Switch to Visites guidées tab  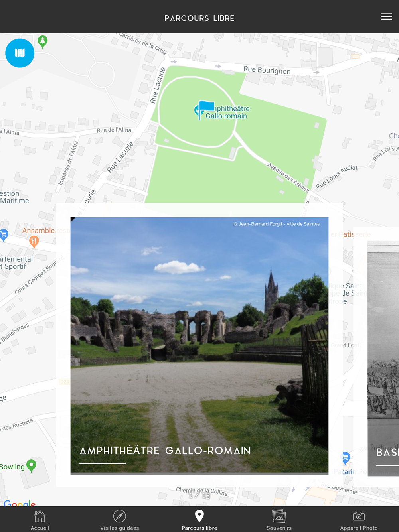[x=120, y=520]
